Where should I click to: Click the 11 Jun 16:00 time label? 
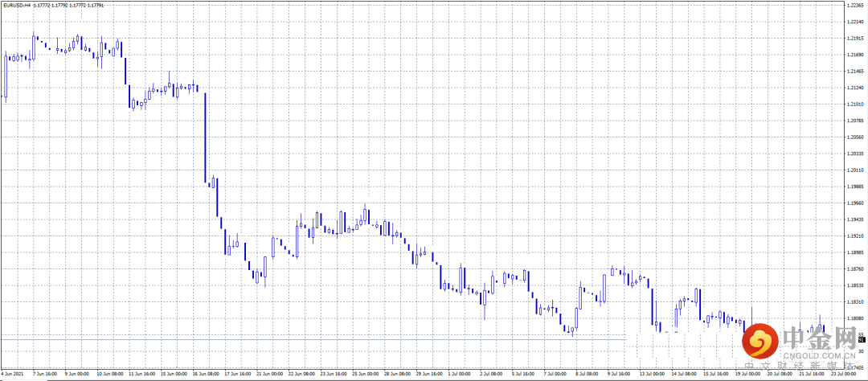coord(145,374)
